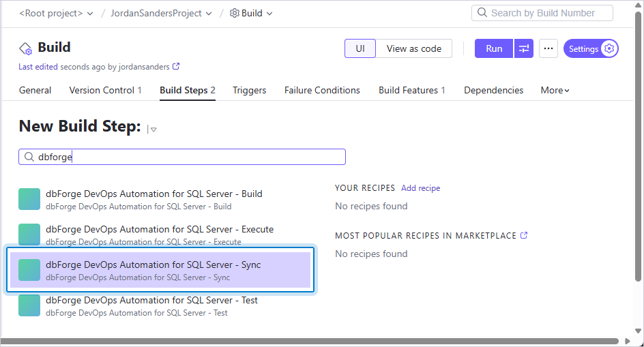Expand the JordanSandersProject breadcrumb dropdown
This screenshot has height=347, width=644.
[x=162, y=13]
